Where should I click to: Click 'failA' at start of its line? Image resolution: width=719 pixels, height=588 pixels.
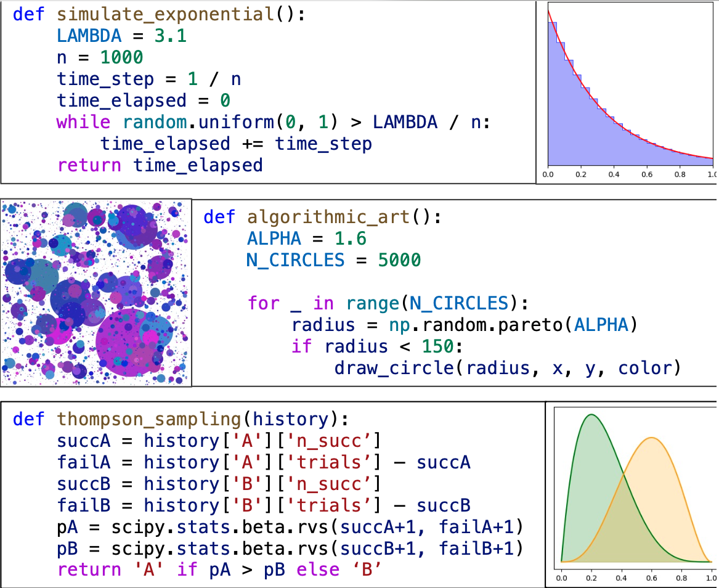click(83, 462)
